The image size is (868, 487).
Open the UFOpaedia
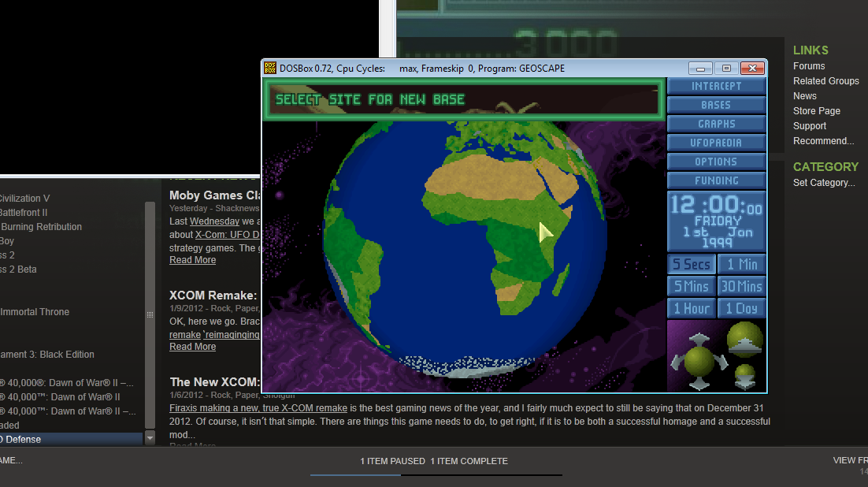[716, 143]
